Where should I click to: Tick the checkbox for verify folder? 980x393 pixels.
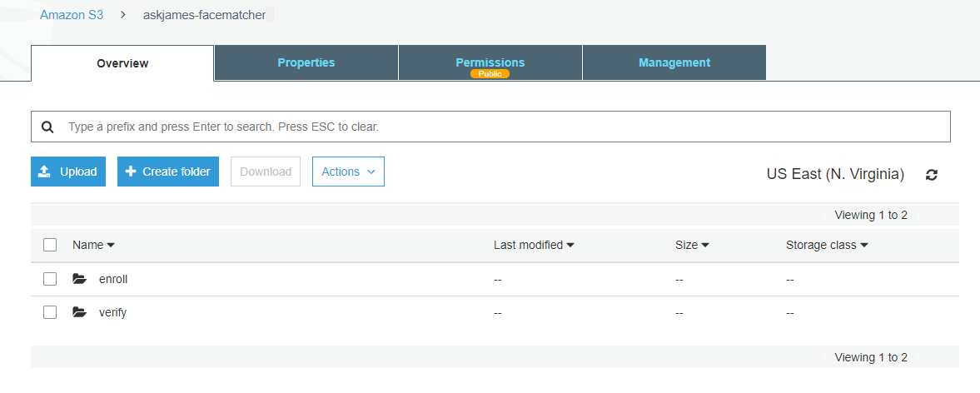[50, 312]
